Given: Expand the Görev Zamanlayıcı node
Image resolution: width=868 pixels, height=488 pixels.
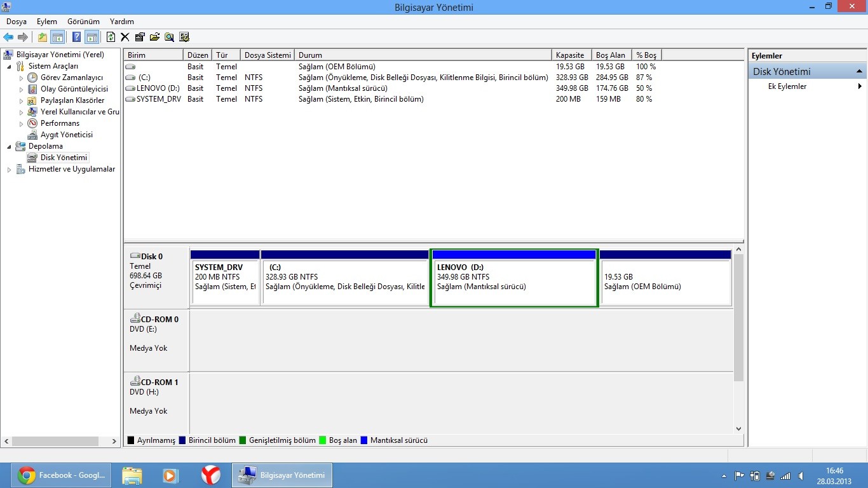Looking at the screenshot, I should [21, 78].
